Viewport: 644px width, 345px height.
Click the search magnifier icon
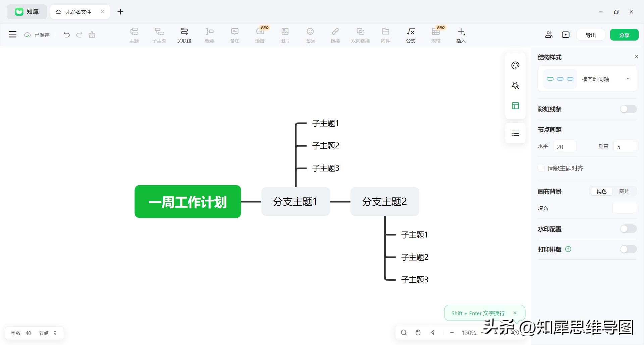[404, 333]
